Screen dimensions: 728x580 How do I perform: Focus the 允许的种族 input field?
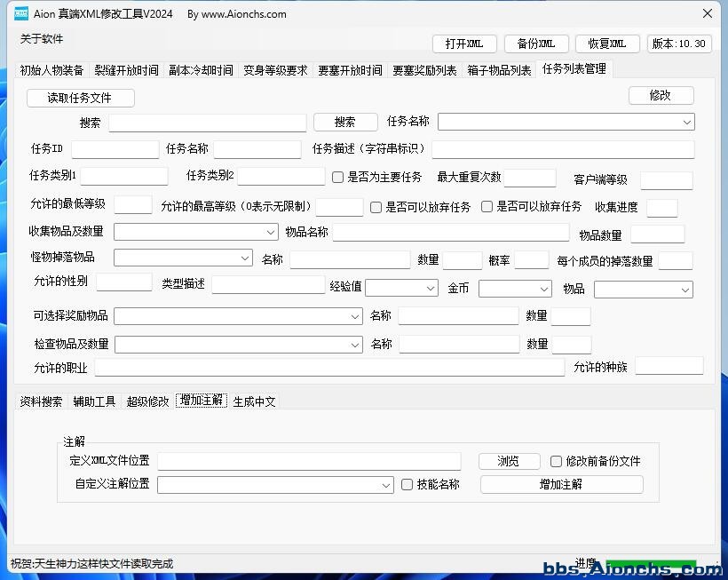click(669, 366)
